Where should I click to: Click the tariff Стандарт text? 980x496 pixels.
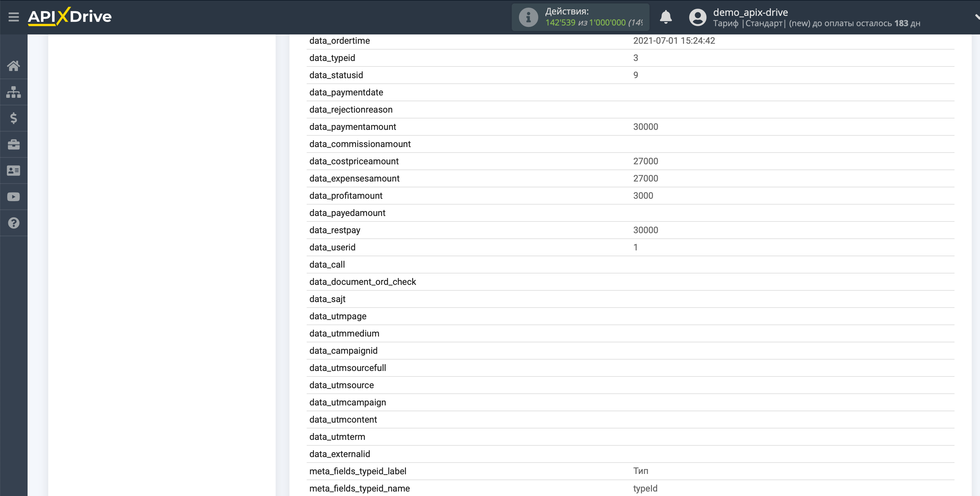click(x=764, y=23)
